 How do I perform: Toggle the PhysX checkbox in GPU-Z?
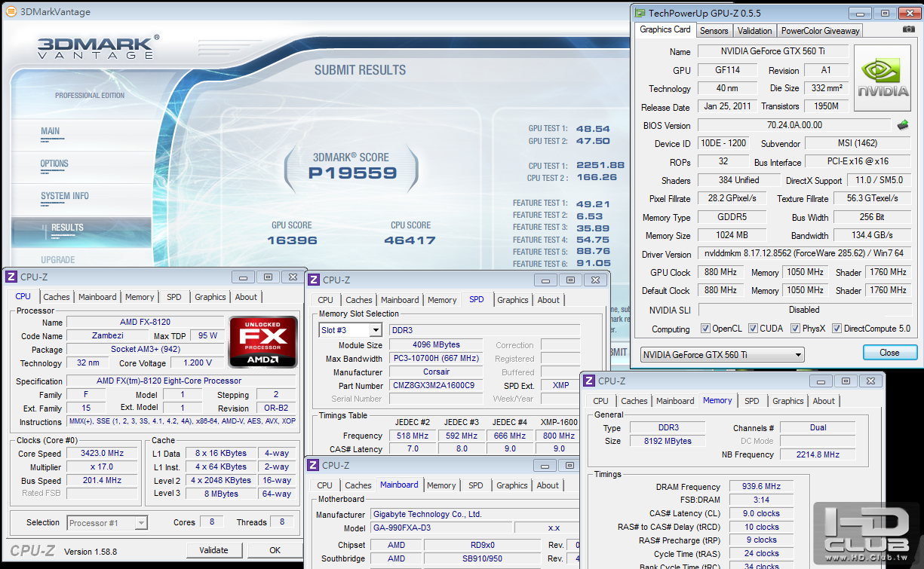[x=795, y=329]
